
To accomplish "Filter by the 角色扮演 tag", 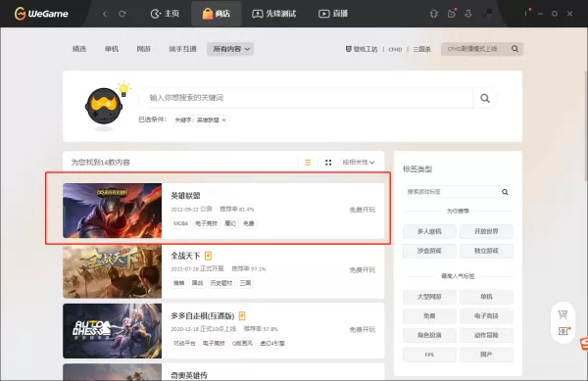I will click(x=429, y=335).
